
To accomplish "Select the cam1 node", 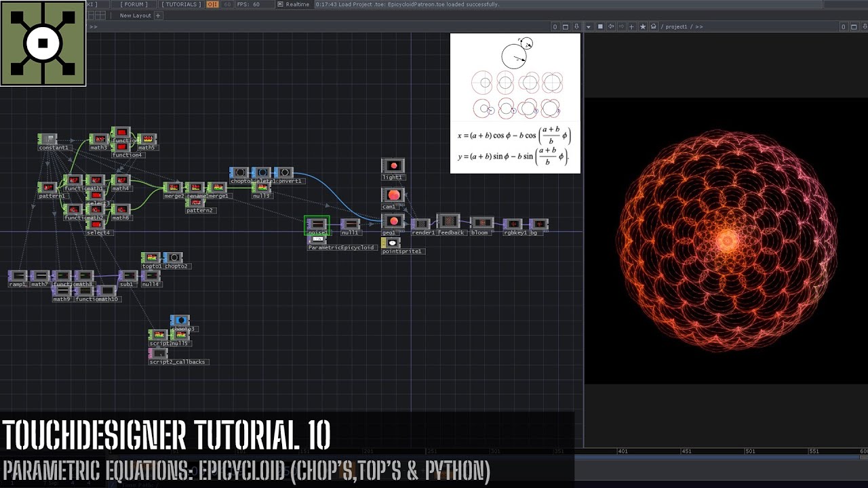I will [393, 195].
